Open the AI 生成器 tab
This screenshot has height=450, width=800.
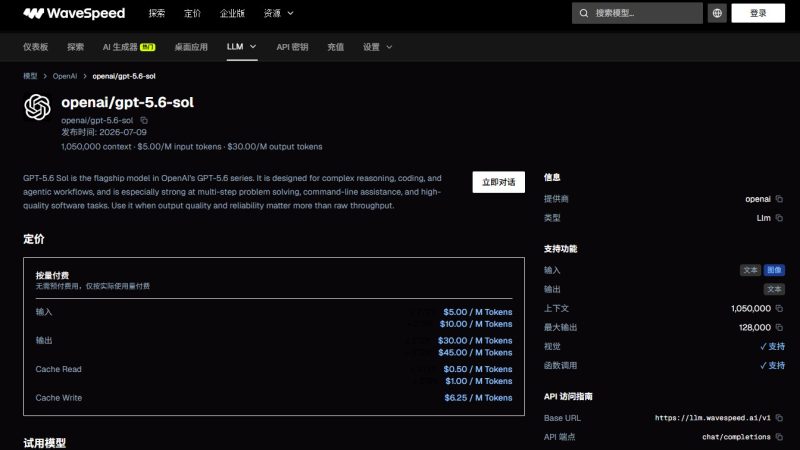pyautogui.click(x=129, y=47)
